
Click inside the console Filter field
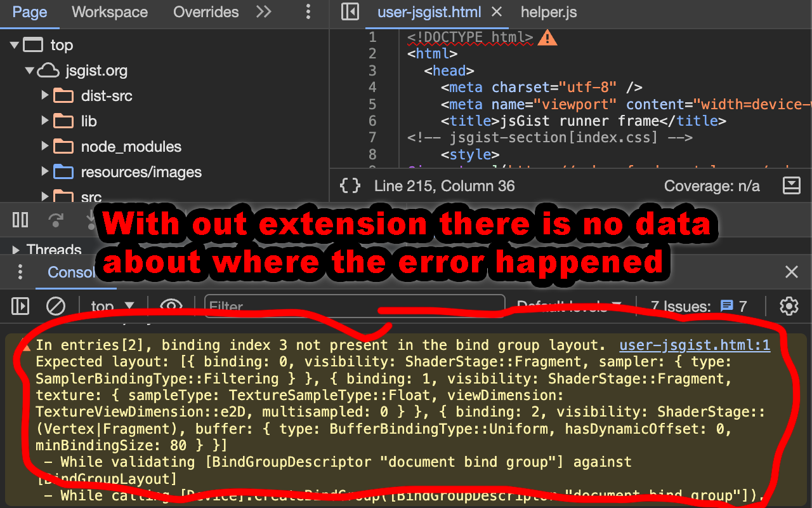pos(355,305)
